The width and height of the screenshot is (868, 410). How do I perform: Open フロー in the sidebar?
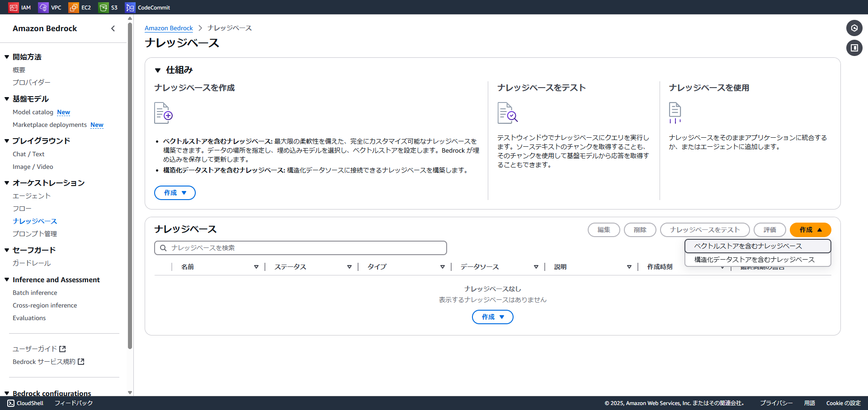point(22,209)
